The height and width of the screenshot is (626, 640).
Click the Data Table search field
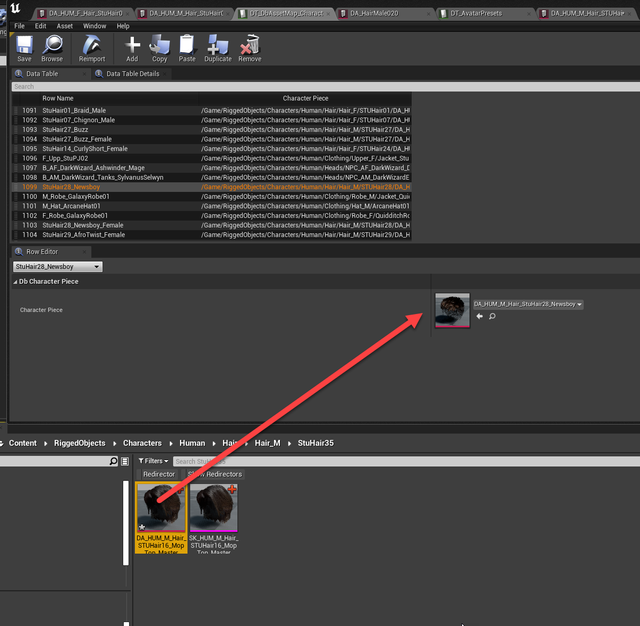pyautogui.click(x=326, y=87)
